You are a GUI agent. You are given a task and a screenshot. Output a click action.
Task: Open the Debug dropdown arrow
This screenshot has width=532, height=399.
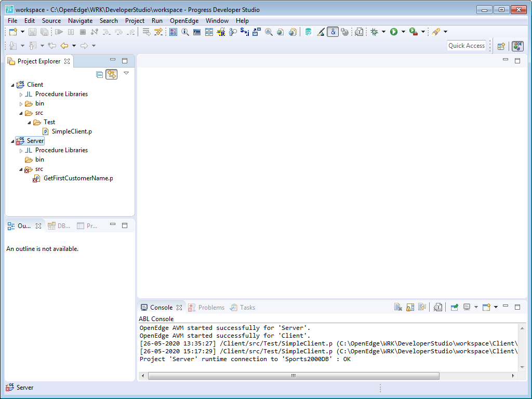click(x=383, y=32)
